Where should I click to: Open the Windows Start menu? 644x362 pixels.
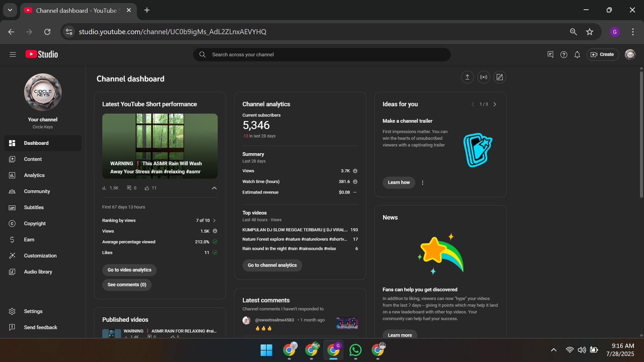click(266, 350)
